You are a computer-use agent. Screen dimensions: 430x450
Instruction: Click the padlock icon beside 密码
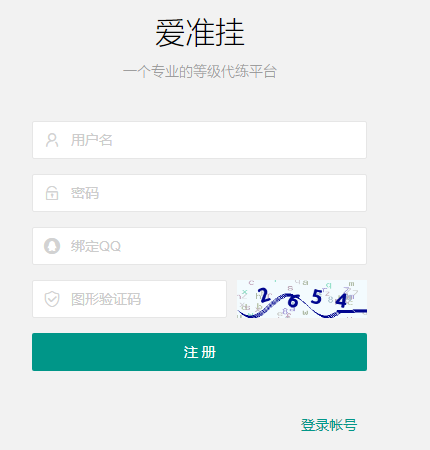pos(52,193)
